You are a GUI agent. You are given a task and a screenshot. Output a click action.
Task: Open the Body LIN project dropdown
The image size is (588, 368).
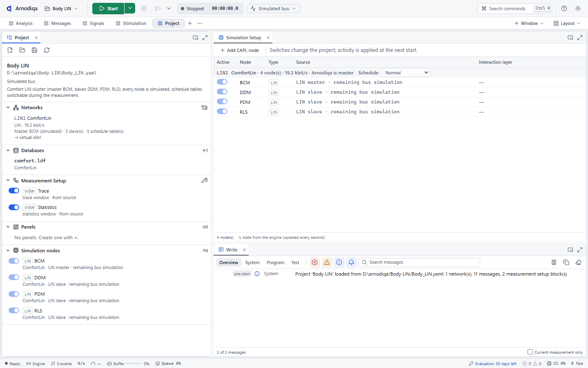(x=61, y=9)
